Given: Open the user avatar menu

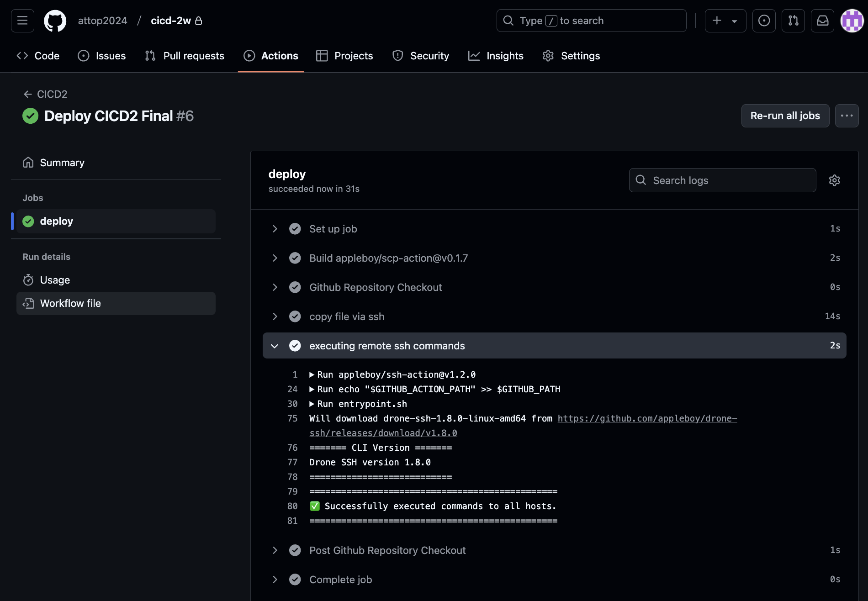Looking at the screenshot, I should click(852, 21).
